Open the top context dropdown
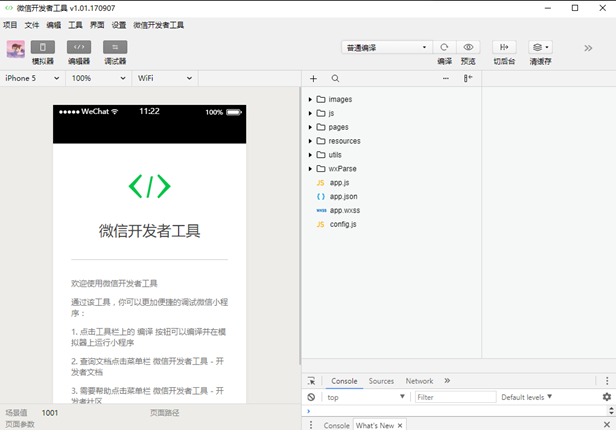The height and width of the screenshot is (430, 616). coord(366,397)
